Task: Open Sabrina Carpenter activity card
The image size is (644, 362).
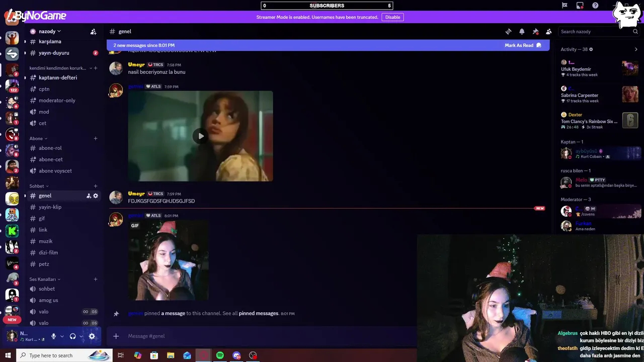Action: [599, 95]
